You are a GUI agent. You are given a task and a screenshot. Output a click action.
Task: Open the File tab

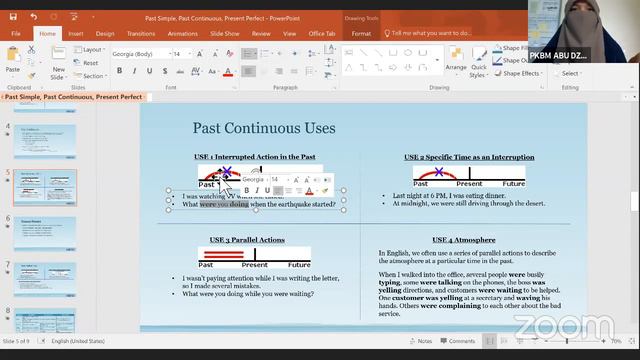tap(16, 33)
